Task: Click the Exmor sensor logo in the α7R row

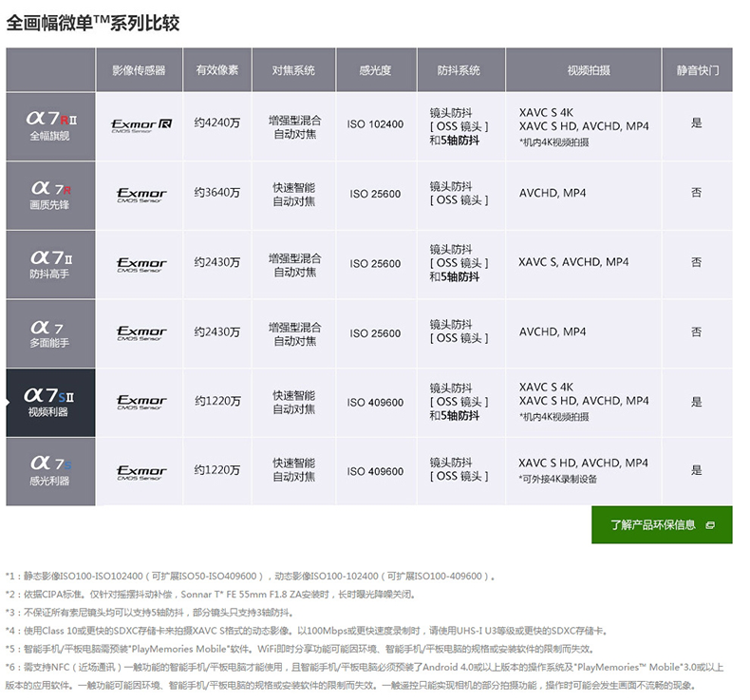Action: pyautogui.click(x=141, y=195)
